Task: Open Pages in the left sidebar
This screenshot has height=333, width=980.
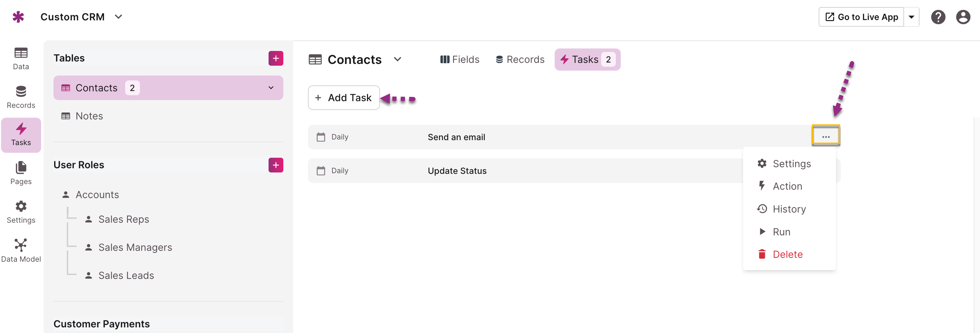Action: point(21,173)
